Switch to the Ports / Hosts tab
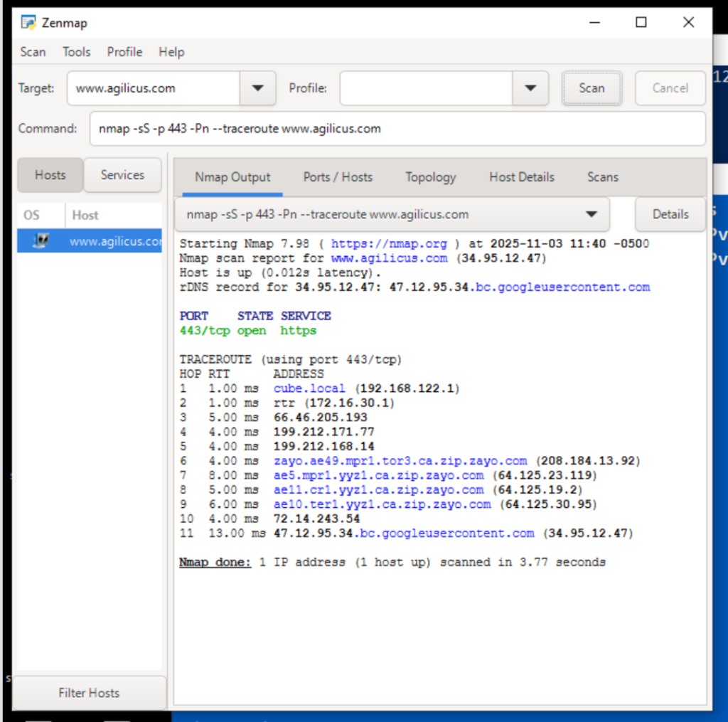Image resolution: width=728 pixels, height=722 pixels. pyautogui.click(x=338, y=177)
